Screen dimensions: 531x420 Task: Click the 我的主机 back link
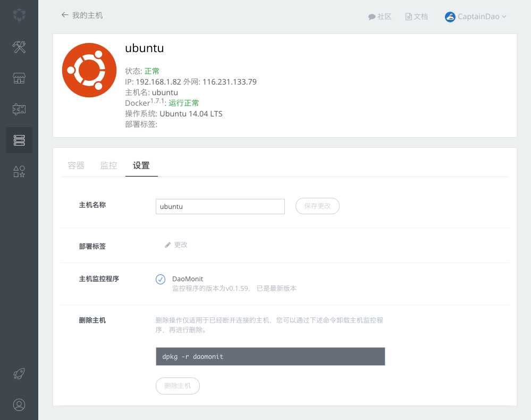87,15
